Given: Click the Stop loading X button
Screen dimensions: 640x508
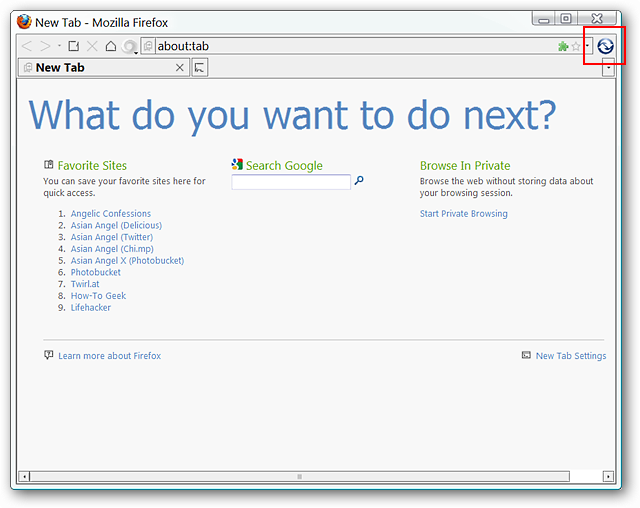Looking at the screenshot, I should pyautogui.click(x=92, y=46).
